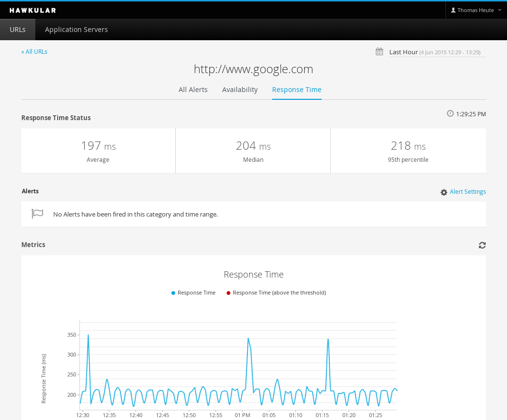Click the Hawkular logo
Viewport: 507px width, 420px height.
pos(32,10)
